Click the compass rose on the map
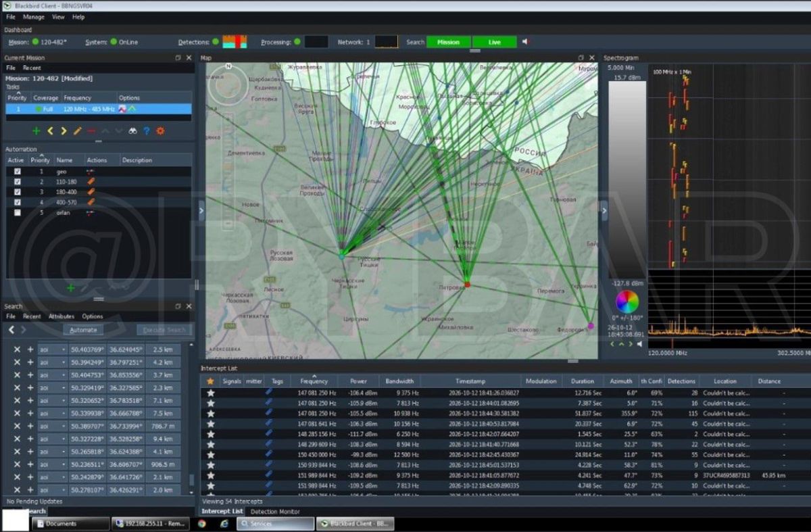 pos(228,84)
